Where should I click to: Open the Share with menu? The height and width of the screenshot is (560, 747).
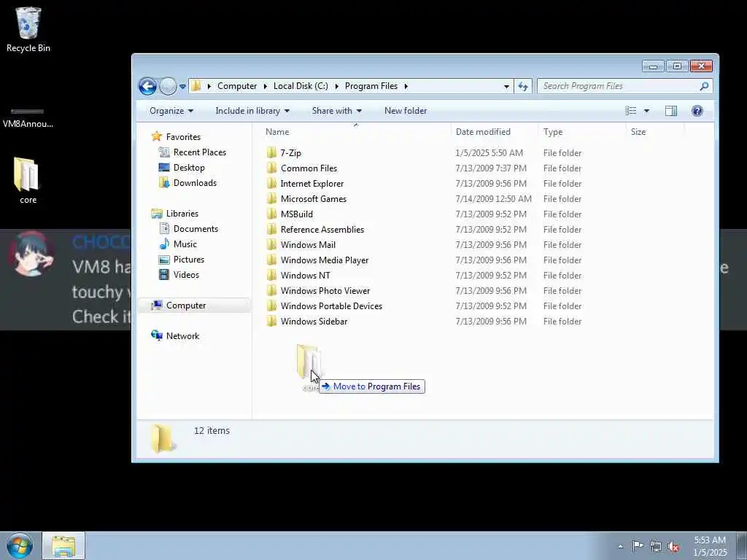click(337, 111)
